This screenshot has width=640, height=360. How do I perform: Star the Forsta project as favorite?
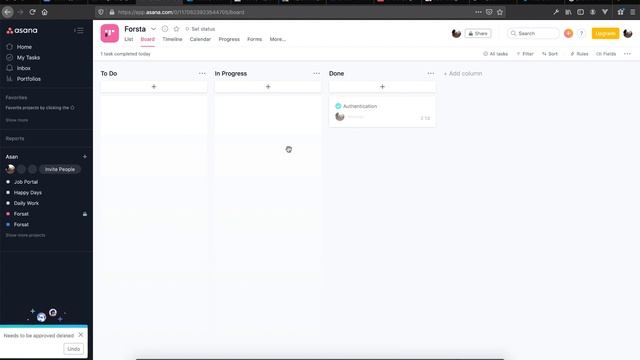[x=176, y=29]
